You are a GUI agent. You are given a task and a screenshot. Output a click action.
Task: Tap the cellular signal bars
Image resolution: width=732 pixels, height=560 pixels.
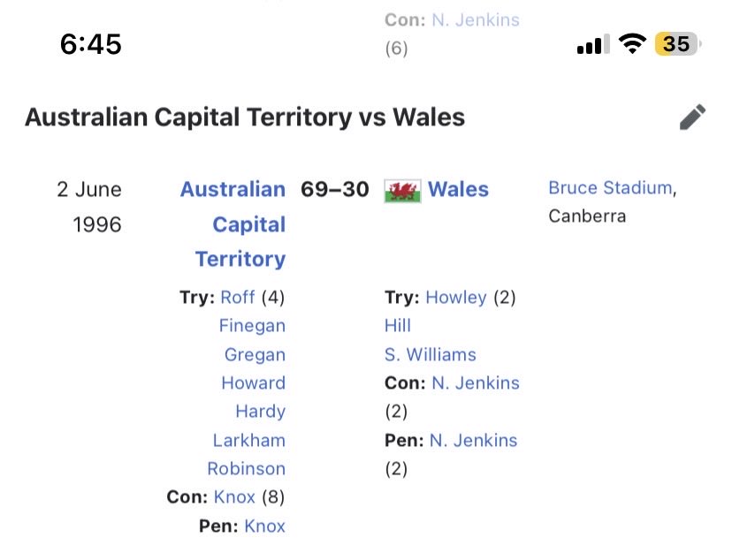coord(593,44)
